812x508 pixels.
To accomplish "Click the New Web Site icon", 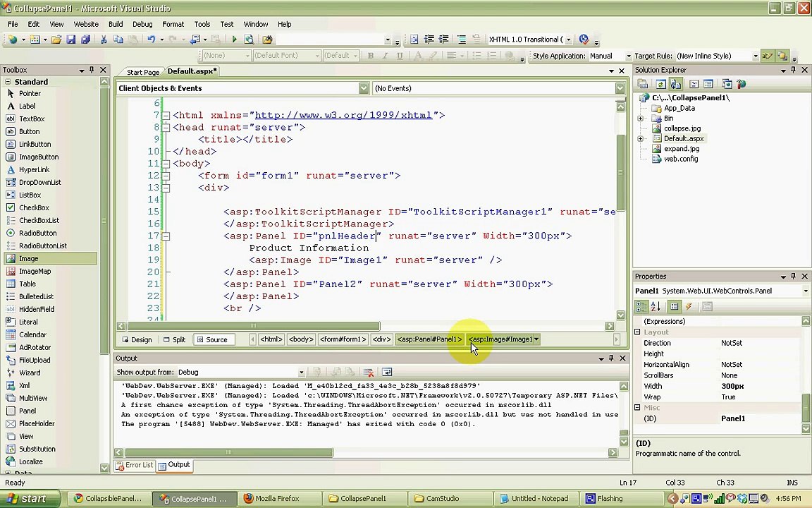I will click(x=13, y=40).
